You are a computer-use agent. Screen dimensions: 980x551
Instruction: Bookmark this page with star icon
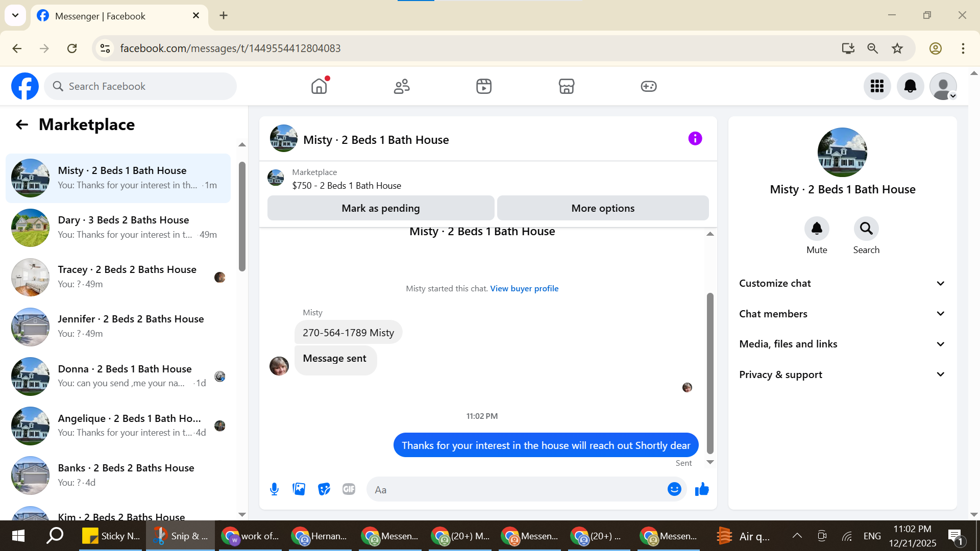pyautogui.click(x=897, y=48)
